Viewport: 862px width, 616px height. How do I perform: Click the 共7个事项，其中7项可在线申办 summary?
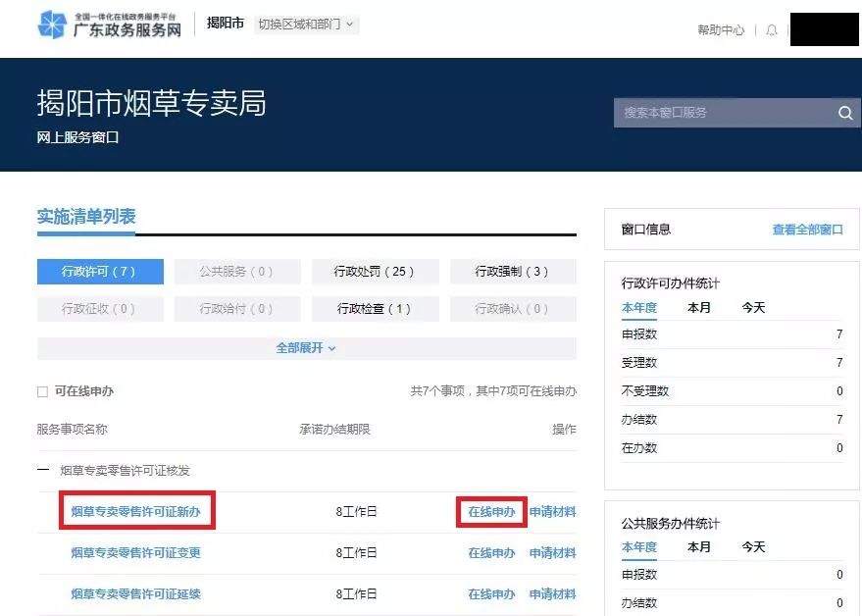[493, 391]
